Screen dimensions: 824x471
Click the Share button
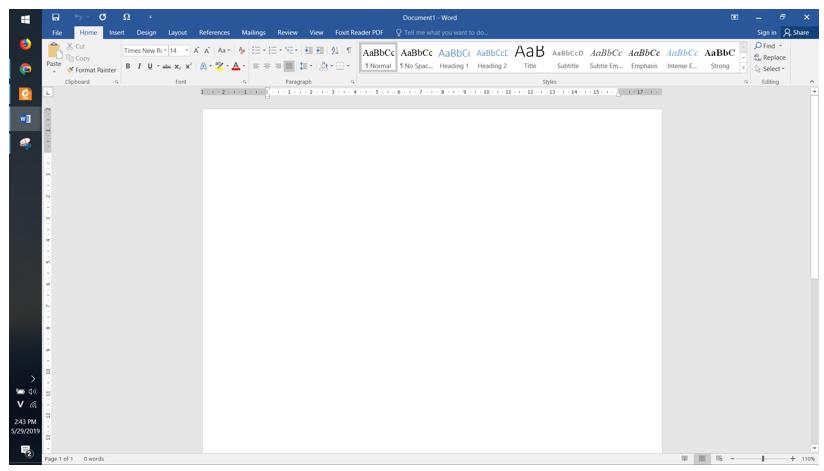(797, 32)
